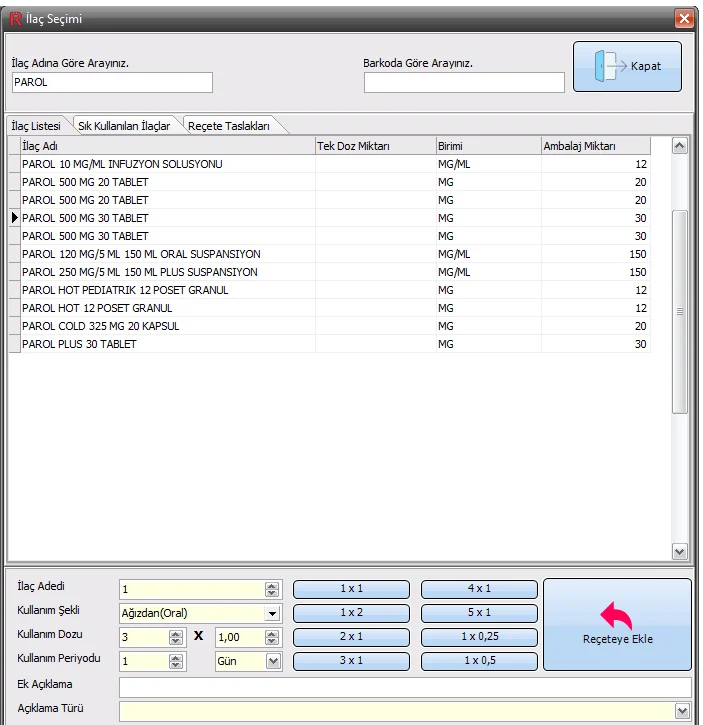The height and width of the screenshot is (725, 703).
Task: Click the drug list vertical scrollbar thumb
Action: tap(679, 311)
